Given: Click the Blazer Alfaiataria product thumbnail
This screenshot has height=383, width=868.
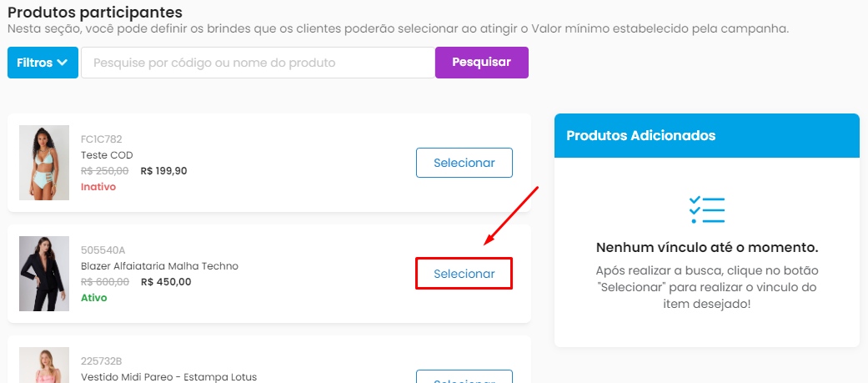Looking at the screenshot, I should [44, 274].
